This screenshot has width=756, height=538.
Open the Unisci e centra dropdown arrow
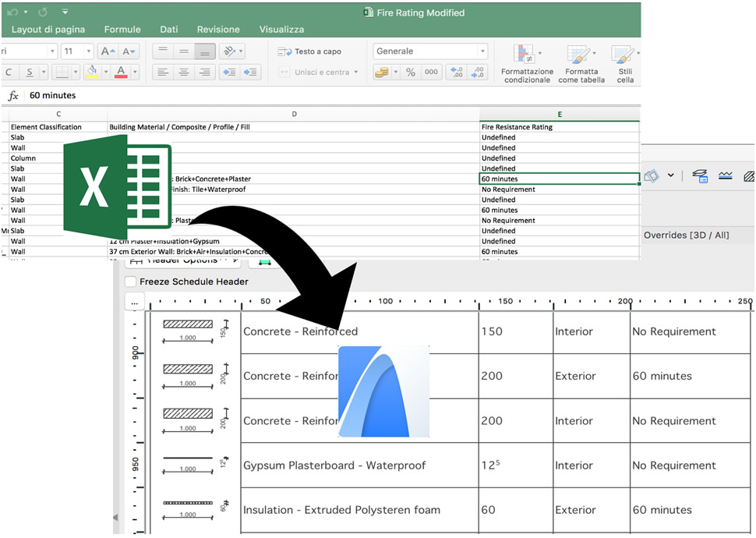tap(356, 72)
